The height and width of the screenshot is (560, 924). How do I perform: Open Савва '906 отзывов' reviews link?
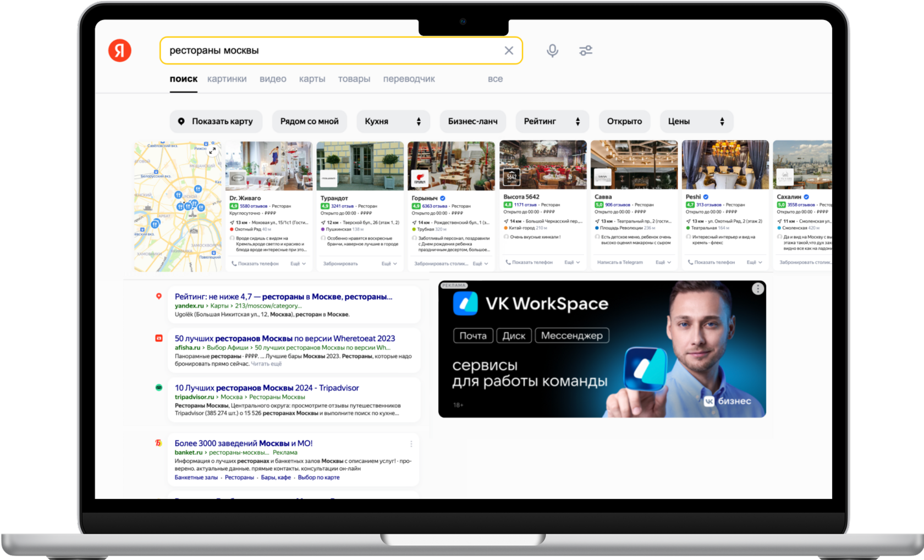coord(618,205)
